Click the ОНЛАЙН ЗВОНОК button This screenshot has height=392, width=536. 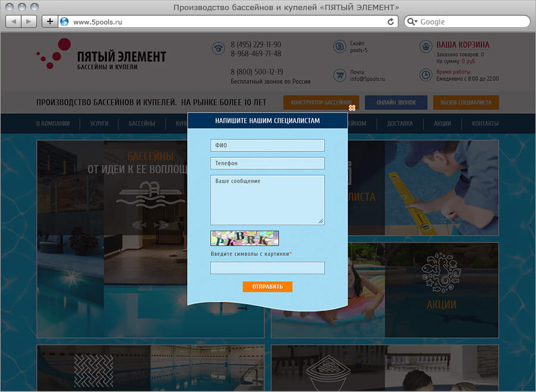click(396, 102)
